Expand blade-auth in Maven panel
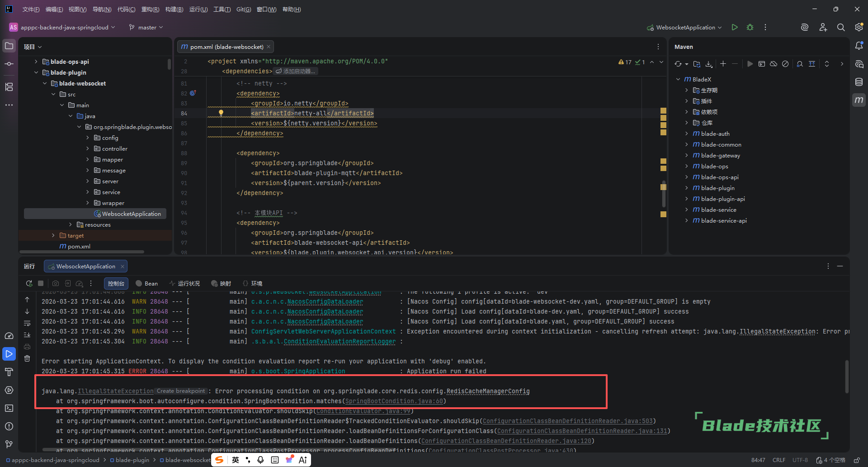868x467 pixels. click(x=686, y=133)
